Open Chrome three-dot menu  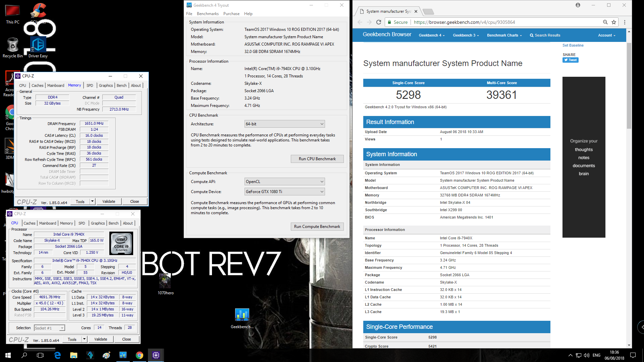pyautogui.click(x=625, y=22)
